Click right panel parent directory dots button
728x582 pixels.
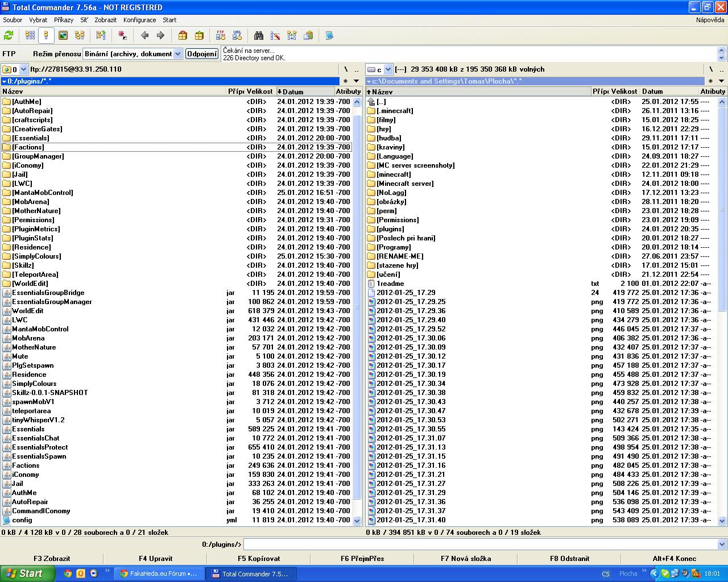pyautogui.click(x=721, y=69)
